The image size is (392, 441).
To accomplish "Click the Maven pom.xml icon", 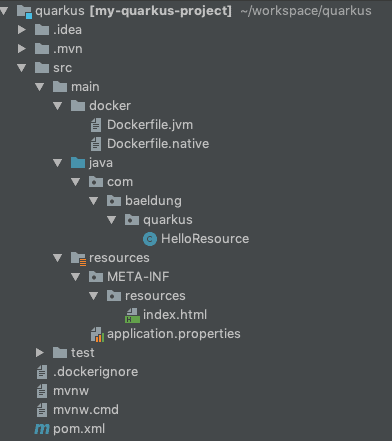I will pos(42,429).
